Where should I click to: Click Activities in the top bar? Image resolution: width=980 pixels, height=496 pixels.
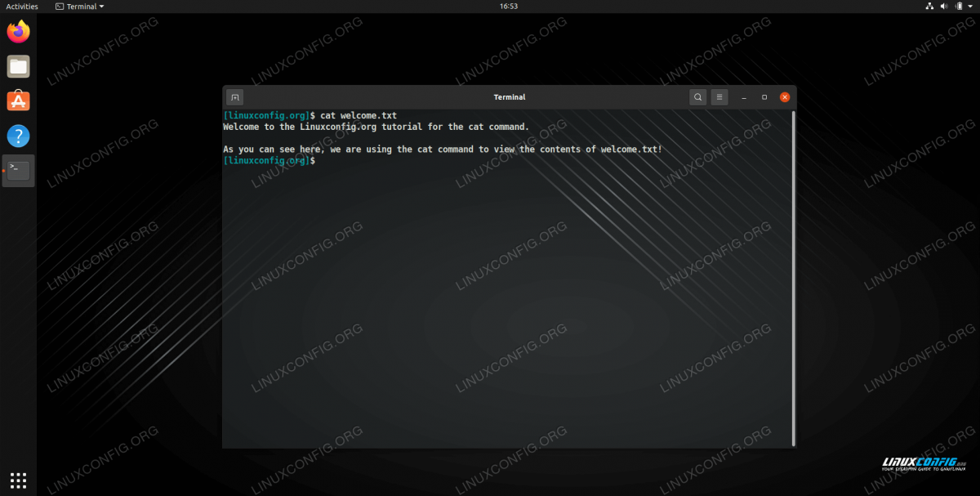pos(22,7)
